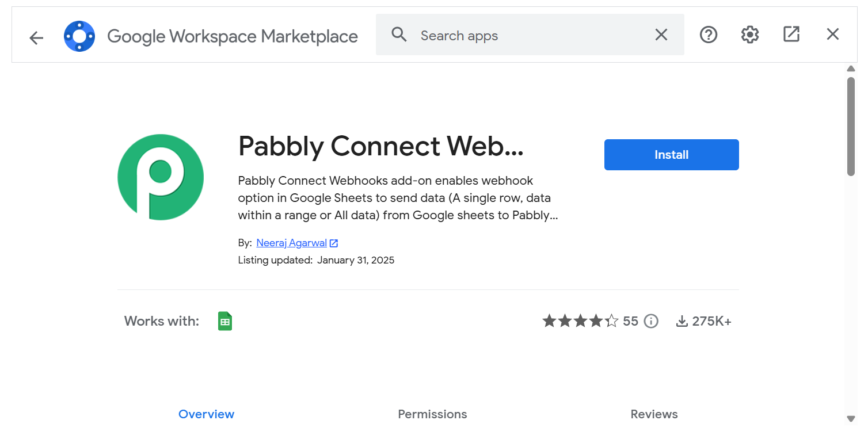Click the rating info circle icon
868x439 pixels.
tap(651, 321)
